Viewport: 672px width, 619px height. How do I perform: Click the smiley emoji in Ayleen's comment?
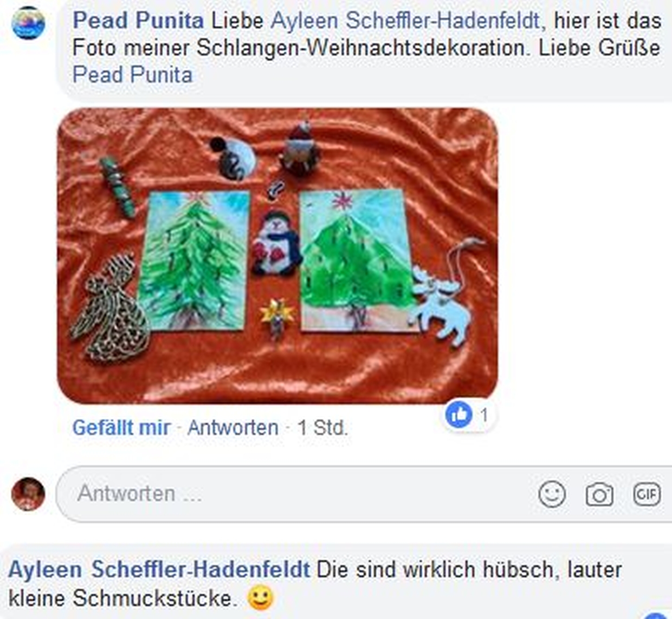click(261, 598)
